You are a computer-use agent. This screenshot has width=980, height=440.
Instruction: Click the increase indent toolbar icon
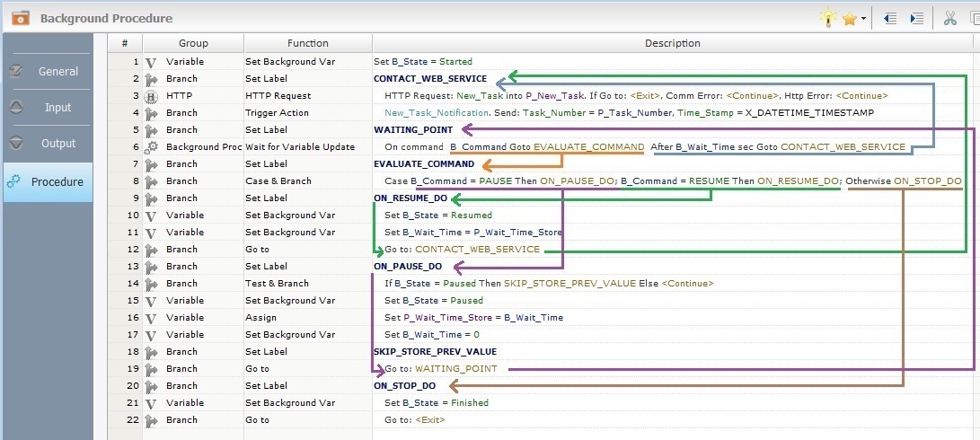click(916, 18)
